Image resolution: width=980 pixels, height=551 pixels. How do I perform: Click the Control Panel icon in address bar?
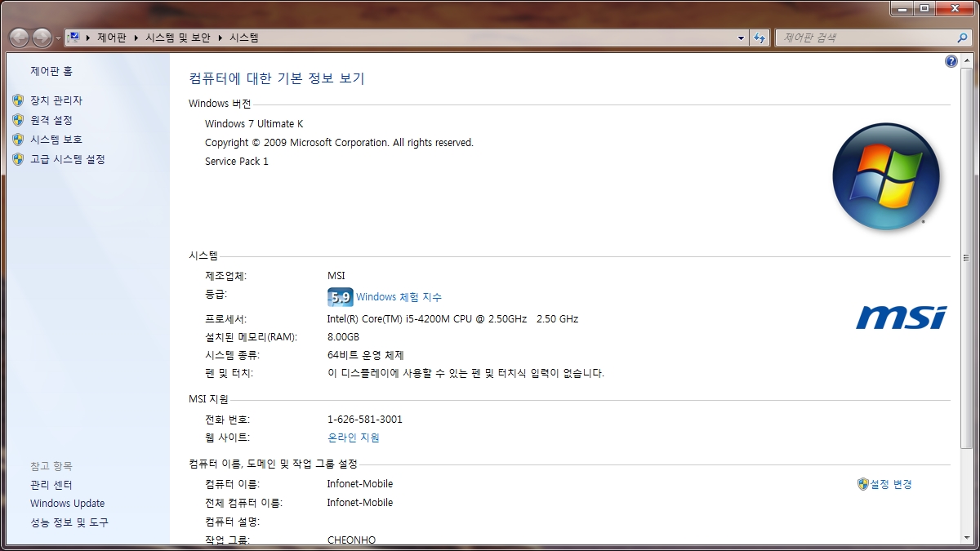73,38
